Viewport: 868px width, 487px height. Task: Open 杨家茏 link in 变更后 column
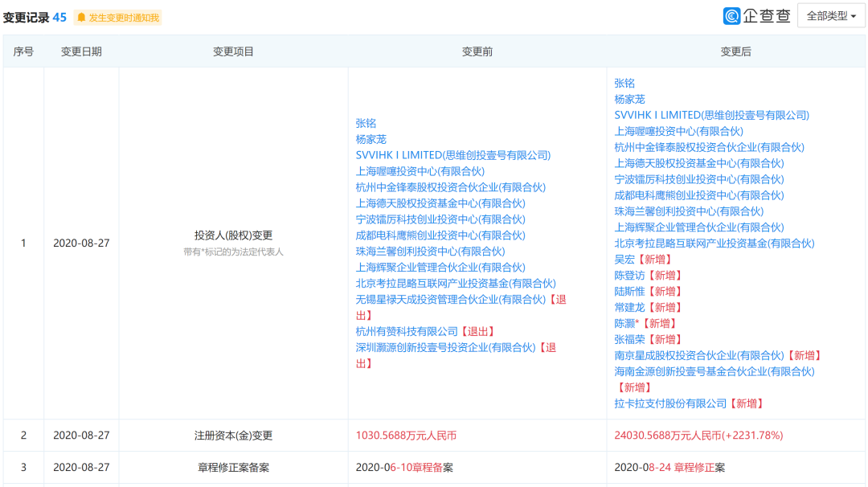pyautogui.click(x=629, y=100)
